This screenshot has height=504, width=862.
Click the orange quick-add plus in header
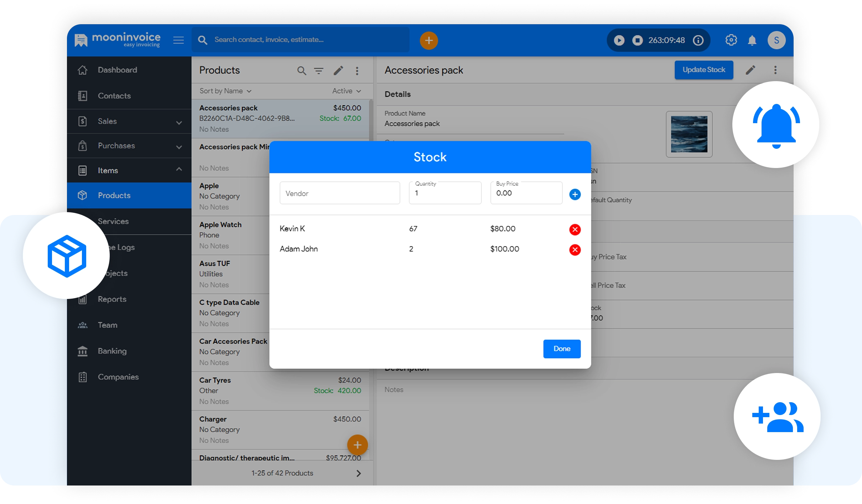click(x=429, y=41)
